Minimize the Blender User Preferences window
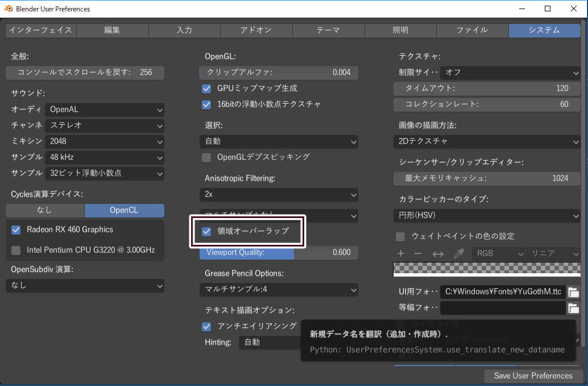The image size is (588, 386). tap(521, 9)
